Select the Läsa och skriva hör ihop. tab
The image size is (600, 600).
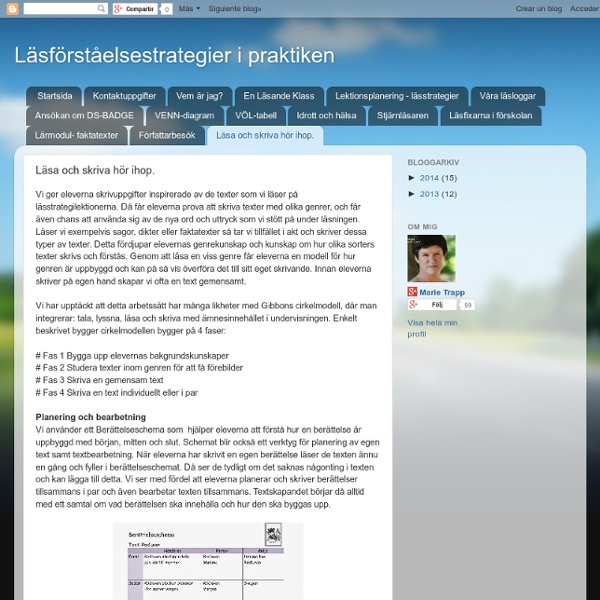(265, 135)
